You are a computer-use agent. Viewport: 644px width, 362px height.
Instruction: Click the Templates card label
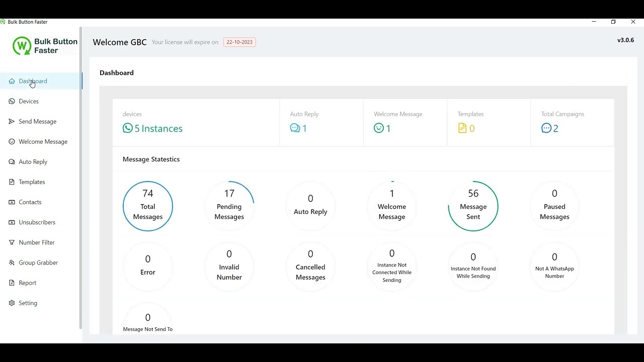point(470,114)
